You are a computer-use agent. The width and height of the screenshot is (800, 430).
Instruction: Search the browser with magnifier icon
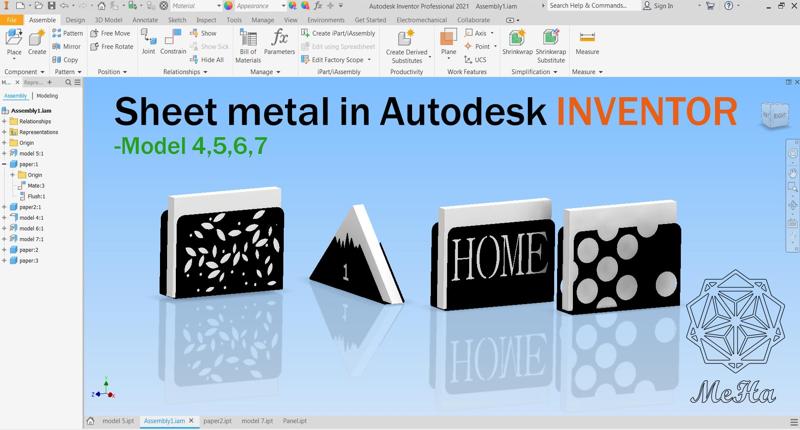click(x=68, y=82)
